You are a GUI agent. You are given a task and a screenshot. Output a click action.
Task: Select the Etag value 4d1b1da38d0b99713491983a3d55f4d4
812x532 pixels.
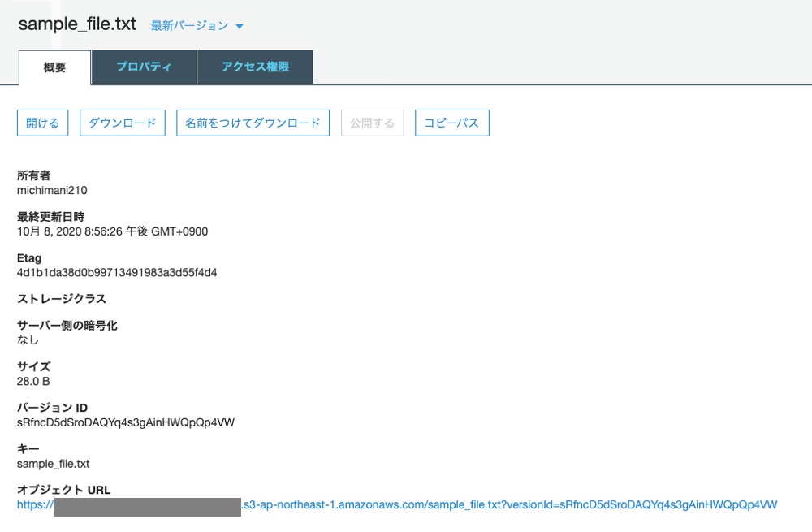coord(115,272)
